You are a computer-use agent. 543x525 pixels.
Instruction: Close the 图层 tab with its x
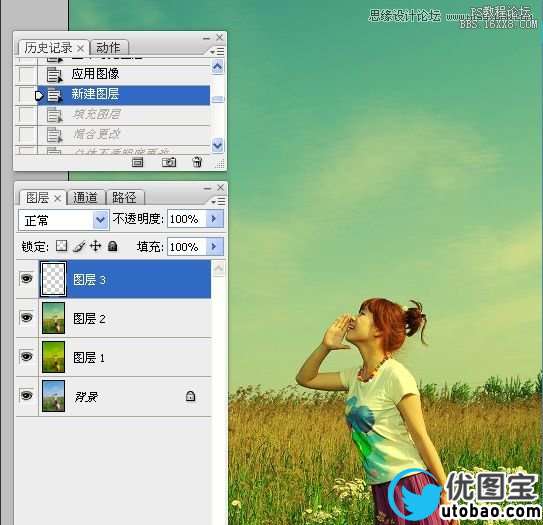click(58, 198)
